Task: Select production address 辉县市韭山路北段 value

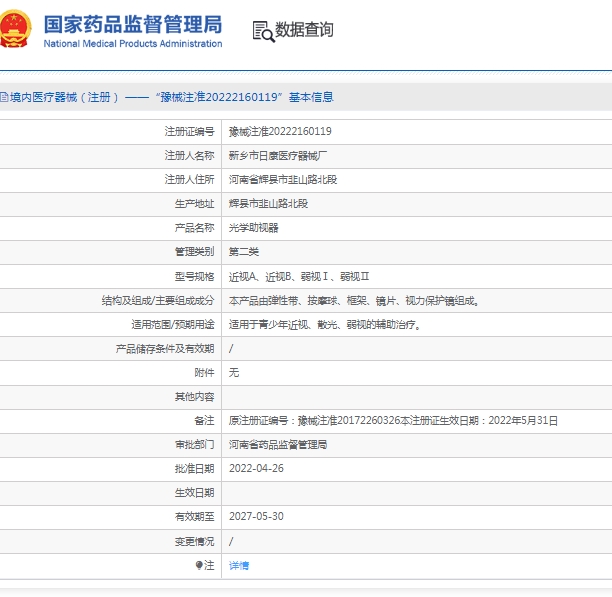Action: (268, 204)
